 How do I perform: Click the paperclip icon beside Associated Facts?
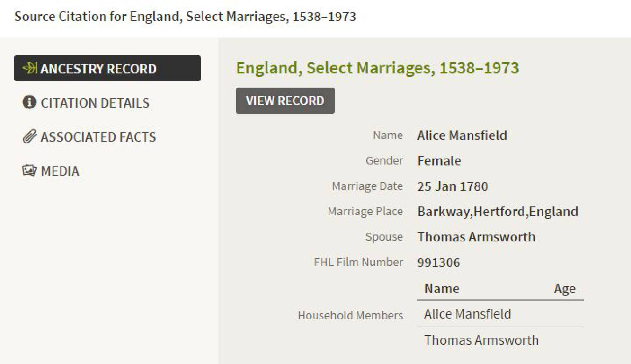pos(29,136)
